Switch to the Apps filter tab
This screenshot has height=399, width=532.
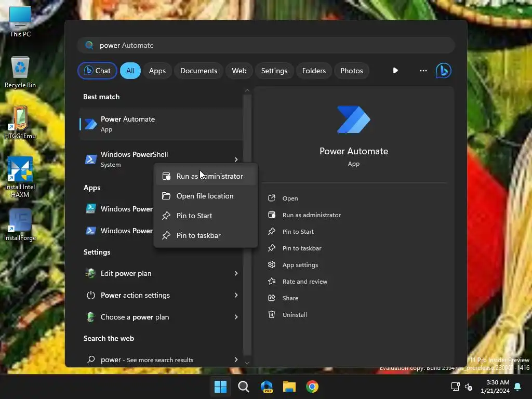pyautogui.click(x=157, y=71)
